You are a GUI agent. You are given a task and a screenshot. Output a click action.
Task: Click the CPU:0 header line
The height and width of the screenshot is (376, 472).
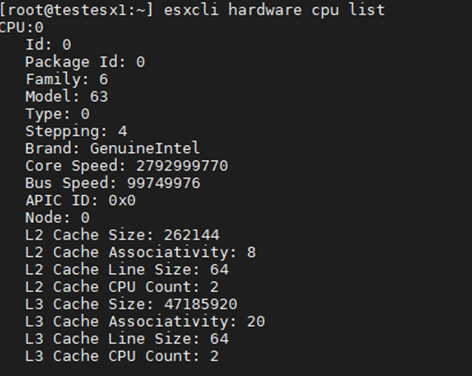[x=22, y=27]
